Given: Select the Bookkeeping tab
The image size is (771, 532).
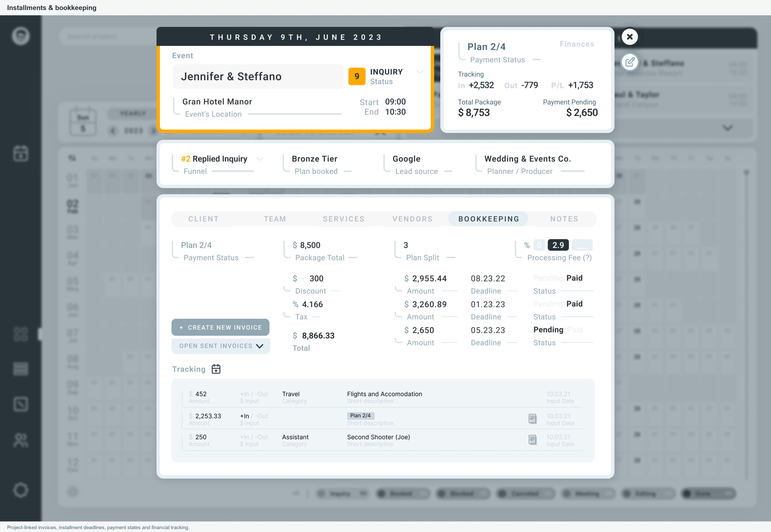Looking at the screenshot, I should pos(488,219).
